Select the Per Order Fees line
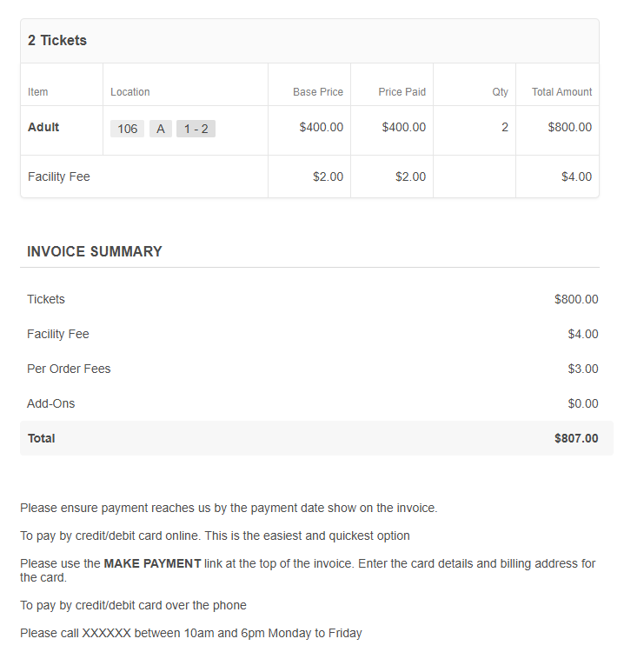Screen dimensions: 624x672 click(x=312, y=369)
